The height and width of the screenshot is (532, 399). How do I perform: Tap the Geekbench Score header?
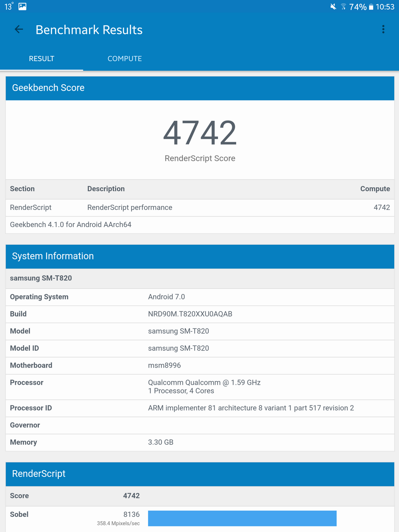[200, 88]
